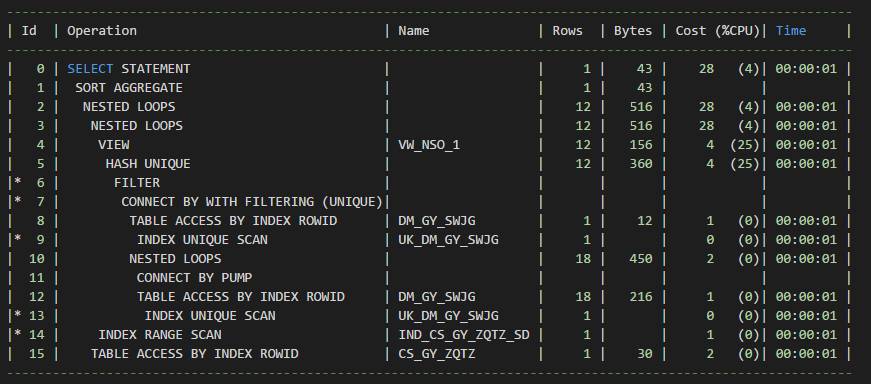
Task: Select the SORT AGGREGATE operation text
Action: [x=129, y=88]
